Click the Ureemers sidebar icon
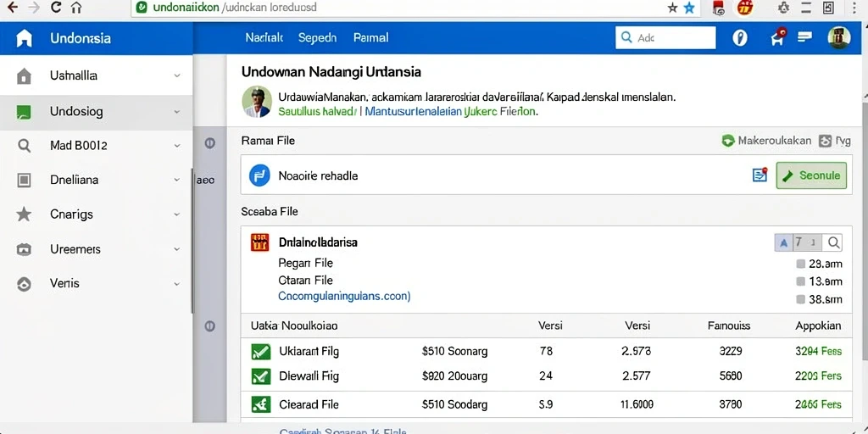The height and width of the screenshot is (434, 868). tap(24, 249)
